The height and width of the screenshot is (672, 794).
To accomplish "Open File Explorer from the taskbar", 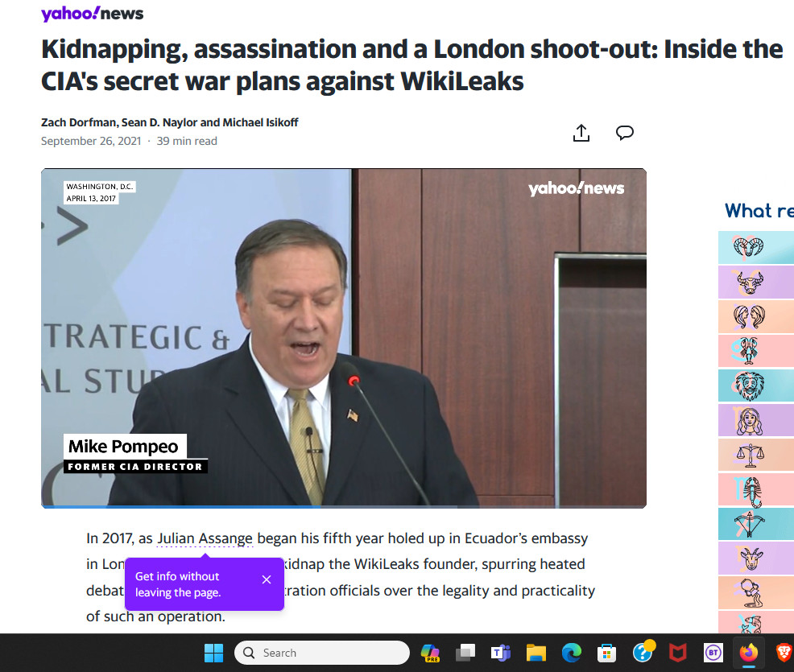I will coord(536,653).
